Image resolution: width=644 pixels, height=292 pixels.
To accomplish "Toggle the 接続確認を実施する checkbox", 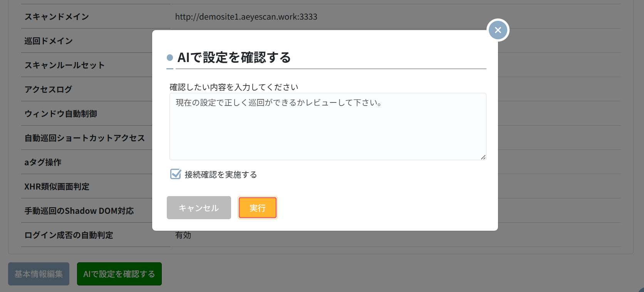I will [x=176, y=174].
